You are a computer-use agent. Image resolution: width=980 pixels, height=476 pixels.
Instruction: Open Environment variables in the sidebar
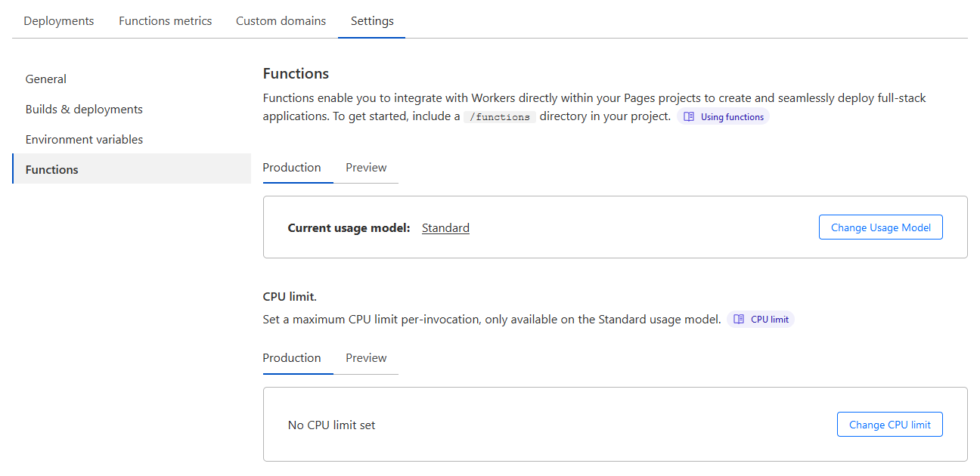point(84,140)
